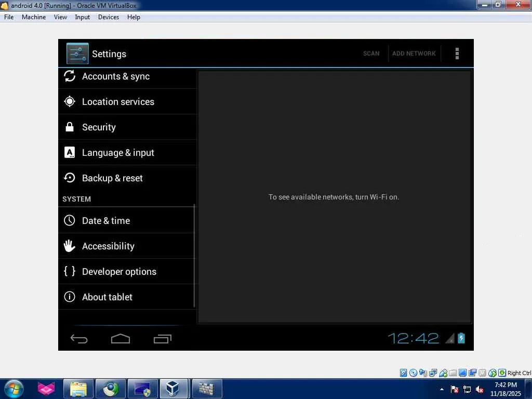
Task: Click the firewall brick wall taskbar icon
Action: 207,389
